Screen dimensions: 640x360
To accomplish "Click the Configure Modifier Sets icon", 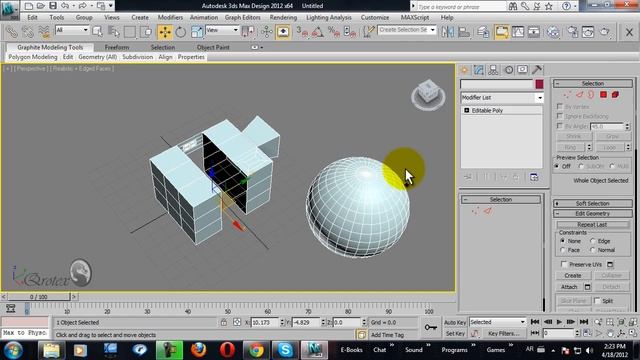I will coord(534,177).
